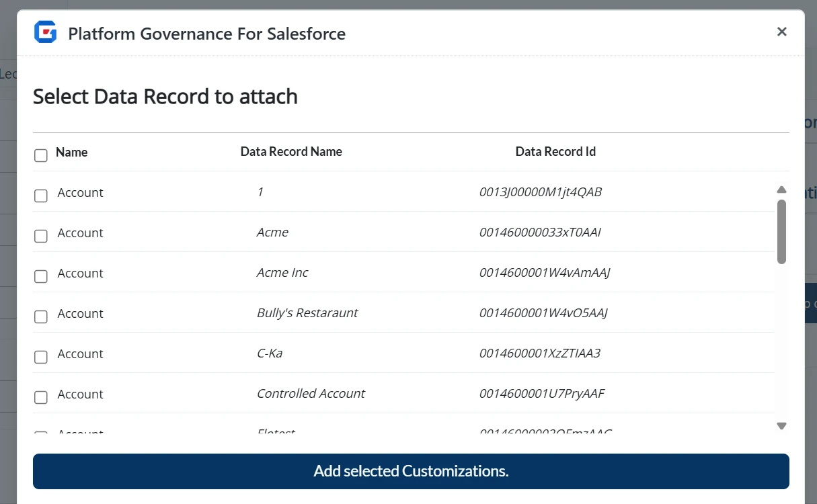The width and height of the screenshot is (817, 504).
Task: Mark the C-Ka account checkbox
Action: [41, 357]
